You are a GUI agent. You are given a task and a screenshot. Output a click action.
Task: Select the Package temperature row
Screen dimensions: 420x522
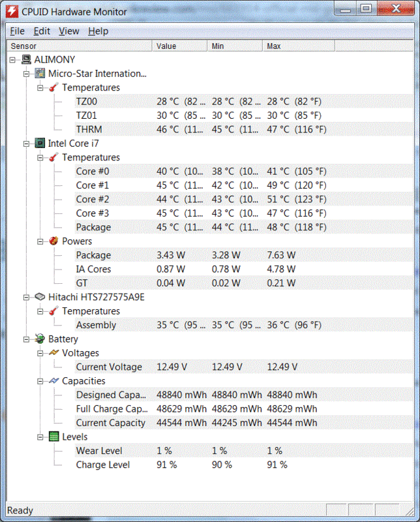(245, 227)
